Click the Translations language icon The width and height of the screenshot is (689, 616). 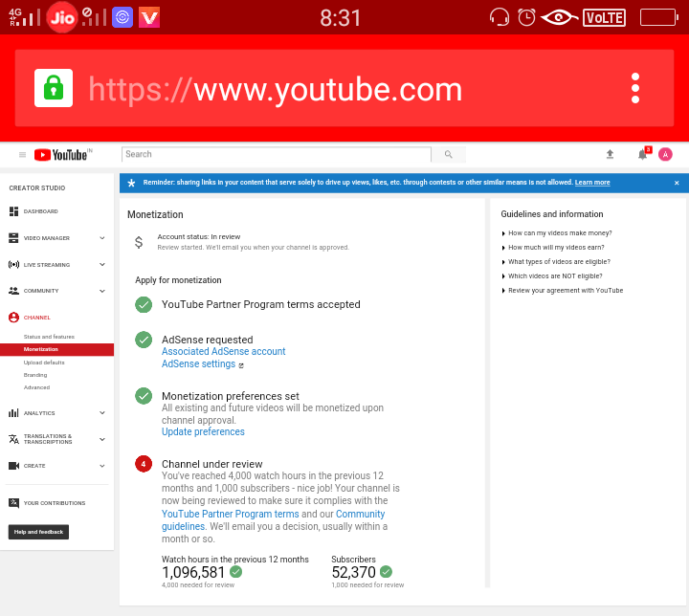[x=13, y=439]
